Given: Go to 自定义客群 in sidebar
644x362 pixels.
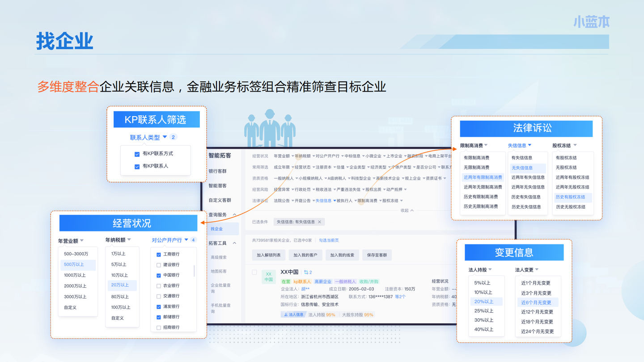Looking at the screenshot, I should pos(220,200).
